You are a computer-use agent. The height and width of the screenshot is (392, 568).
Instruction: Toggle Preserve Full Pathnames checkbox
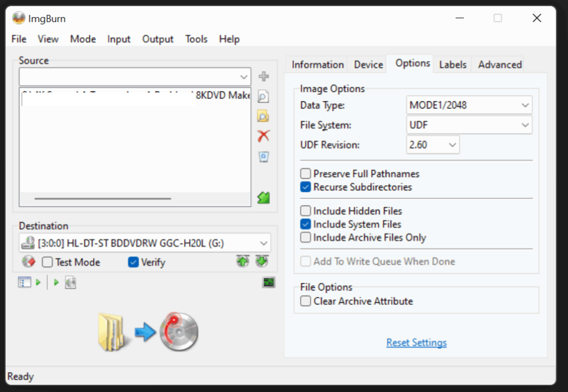pyautogui.click(x=306, y=174)
